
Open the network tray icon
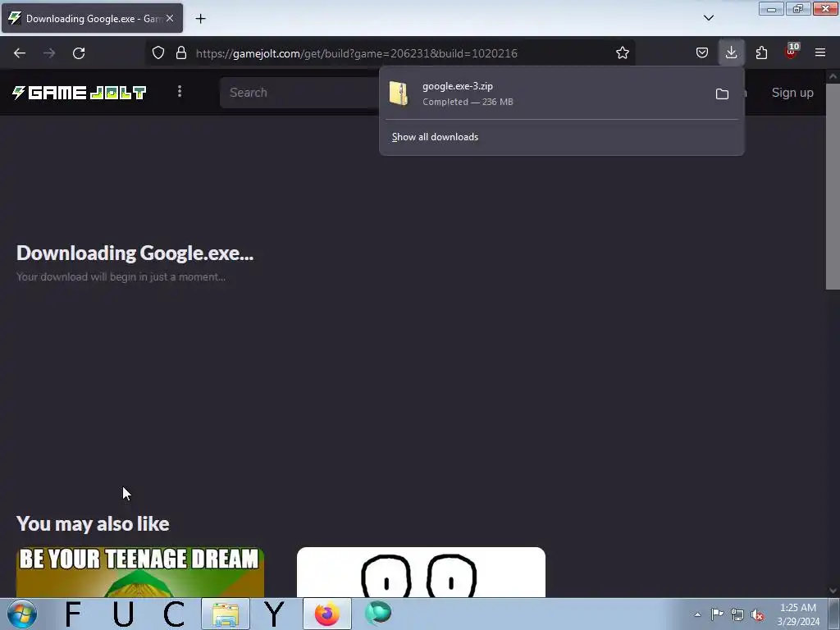[x=737, y=614]
